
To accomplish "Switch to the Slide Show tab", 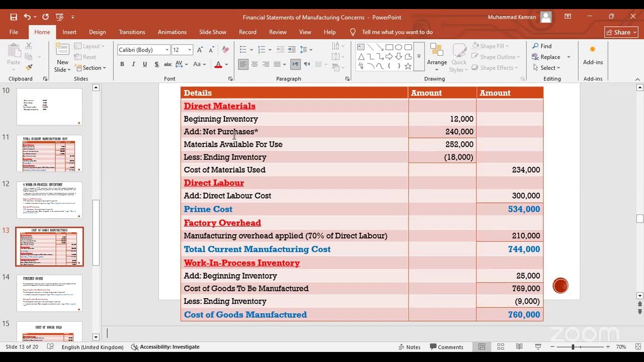I will [x=213, y=32].
